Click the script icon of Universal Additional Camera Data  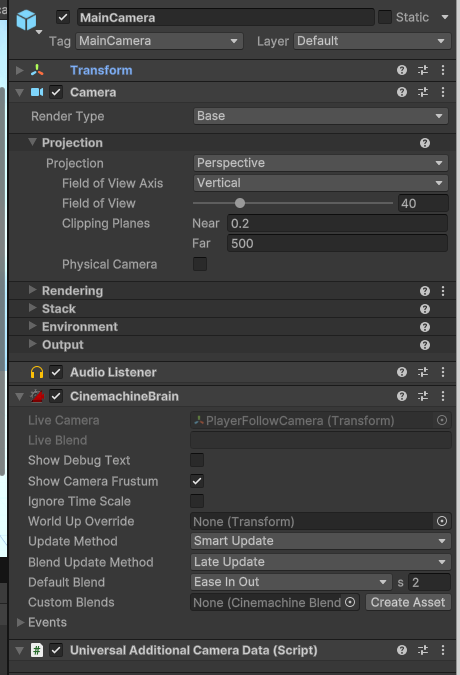(37, 650)
